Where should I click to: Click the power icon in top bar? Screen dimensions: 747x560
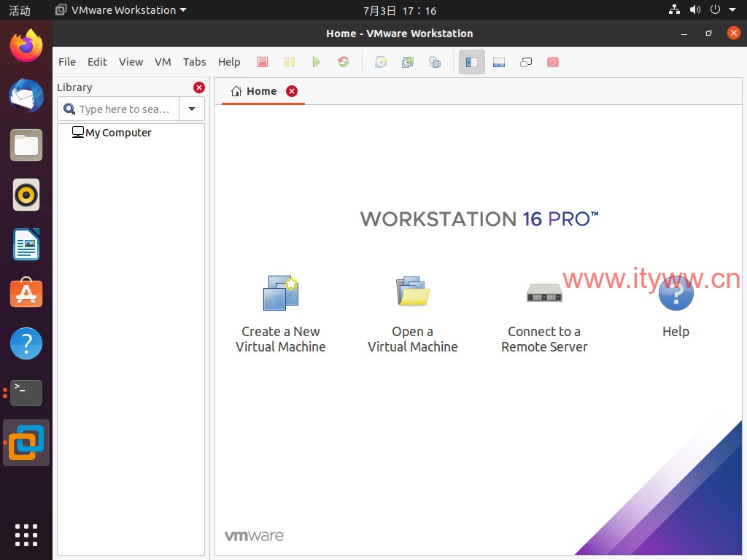pos(715,9)
